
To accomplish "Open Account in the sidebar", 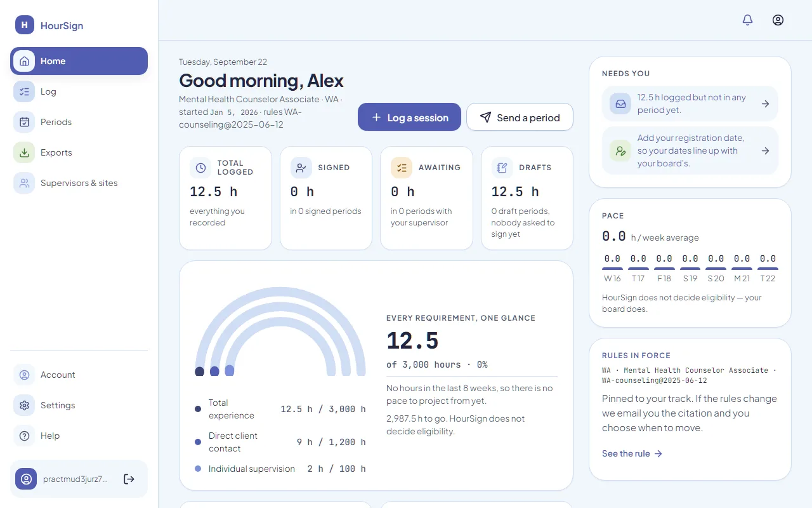I will point(79,375).
